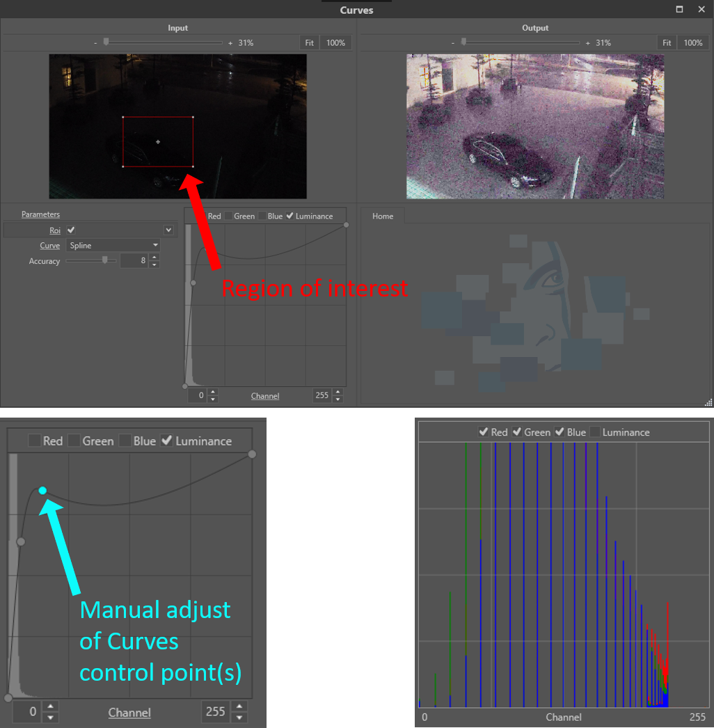This screenshot has width=714, height=728.
Task: Uncheck Blue in the colored histogram panel
Action: pos(559,432)
